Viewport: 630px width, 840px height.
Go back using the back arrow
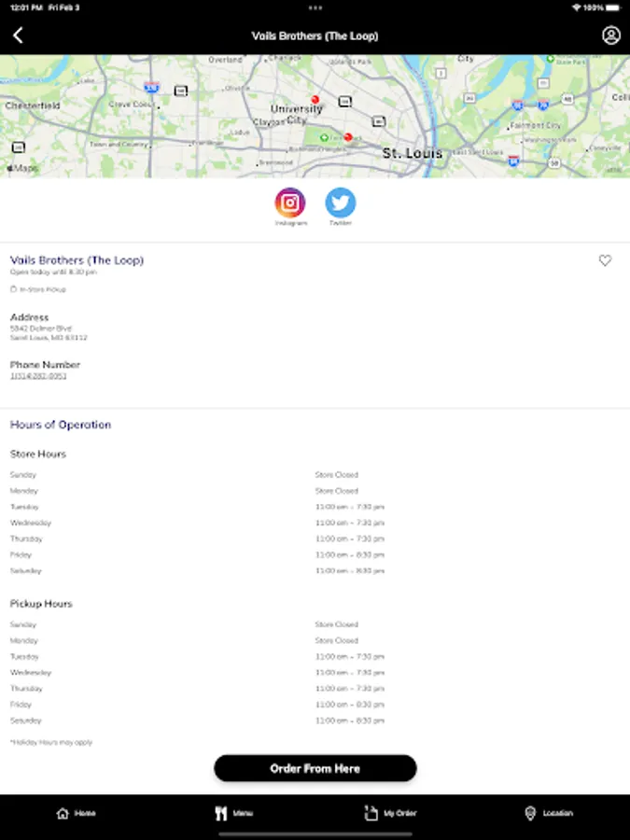click(x=19, y=35)
